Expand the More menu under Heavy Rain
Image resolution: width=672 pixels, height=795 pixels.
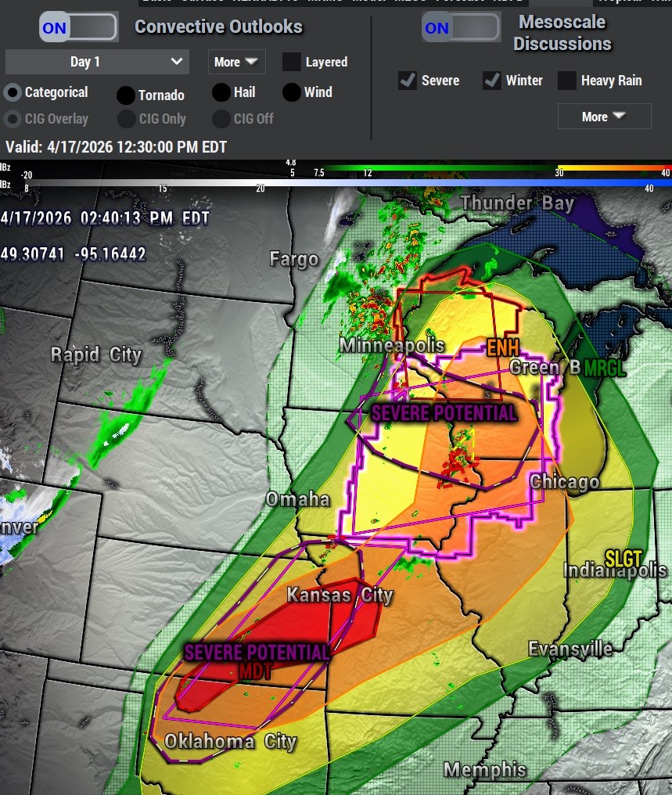coord(604,117)
